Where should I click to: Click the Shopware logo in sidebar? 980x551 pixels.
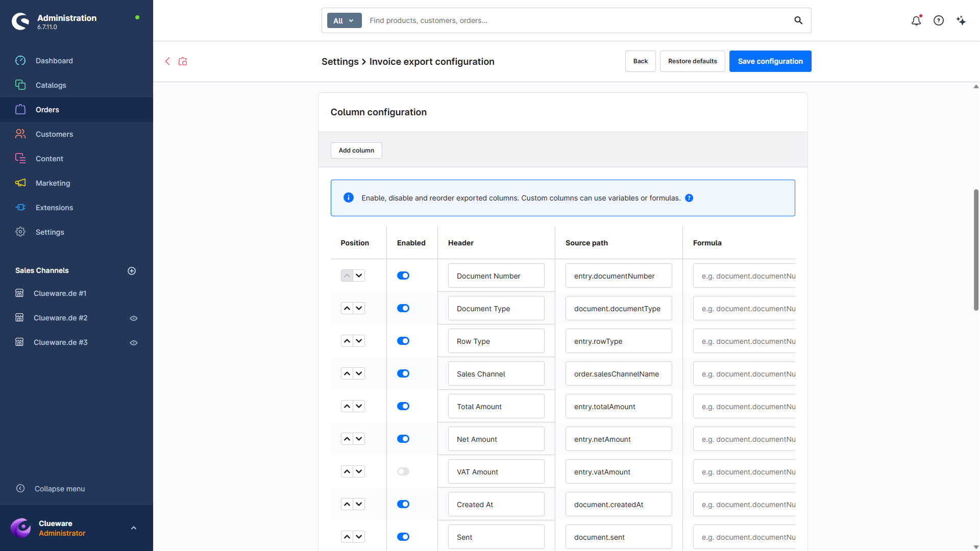click(20, 21)
